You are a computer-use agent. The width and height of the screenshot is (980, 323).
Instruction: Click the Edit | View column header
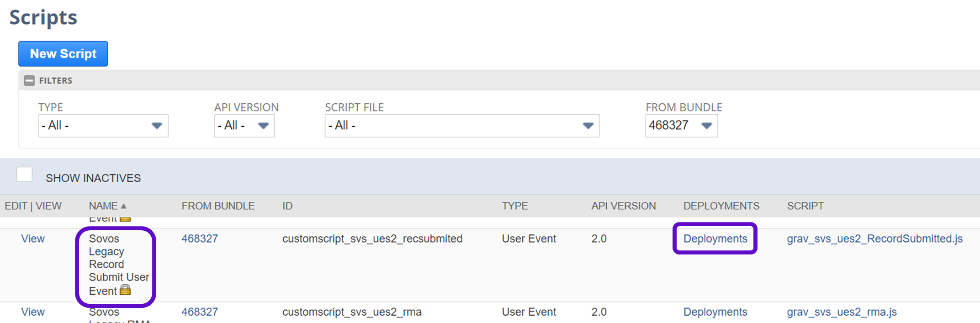coord(33,206)
